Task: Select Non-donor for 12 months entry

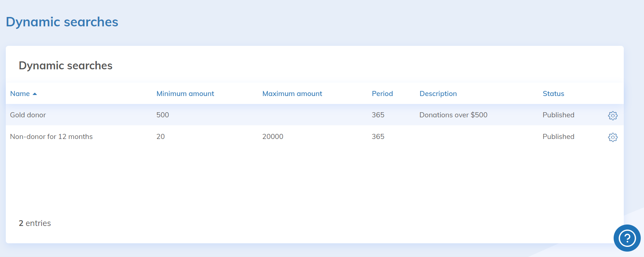Action: pyautogui.click(x=51, y=137)
